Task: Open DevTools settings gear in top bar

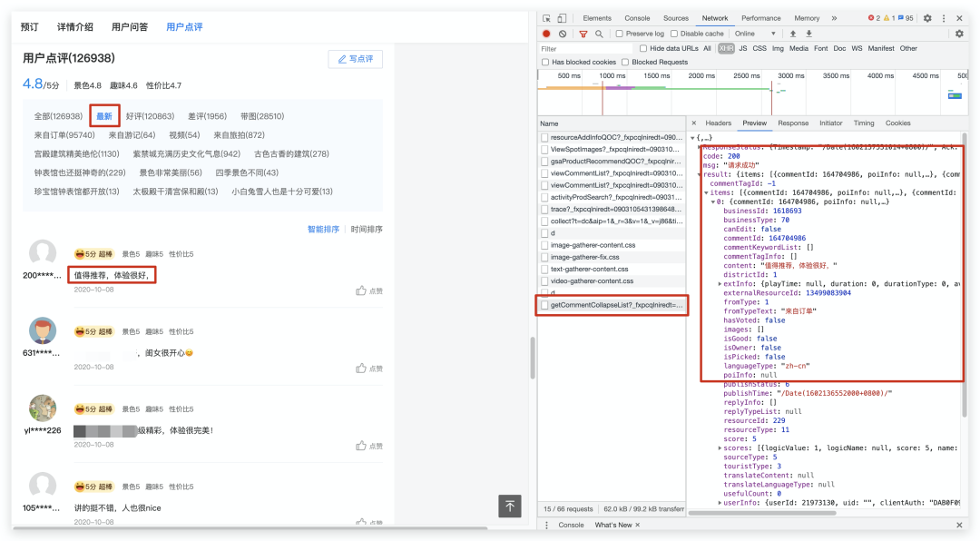Action: [x=927, y=18]
